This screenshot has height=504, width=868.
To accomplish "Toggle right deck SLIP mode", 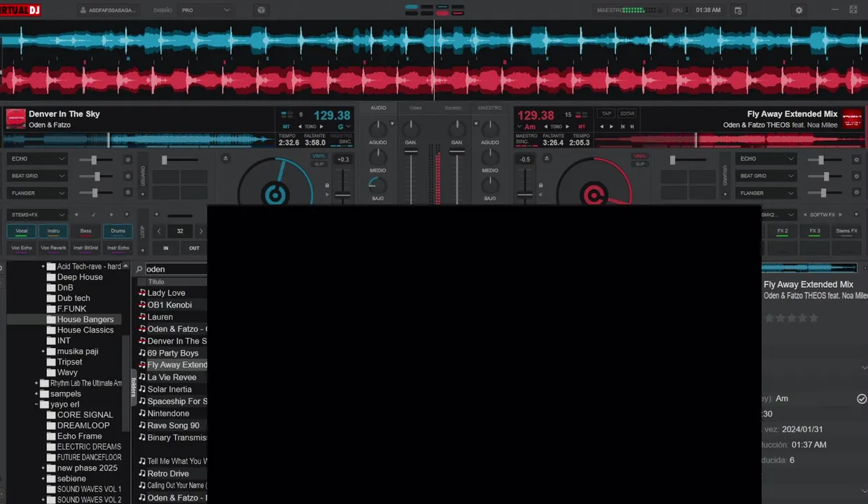I will tap(640, 164).
